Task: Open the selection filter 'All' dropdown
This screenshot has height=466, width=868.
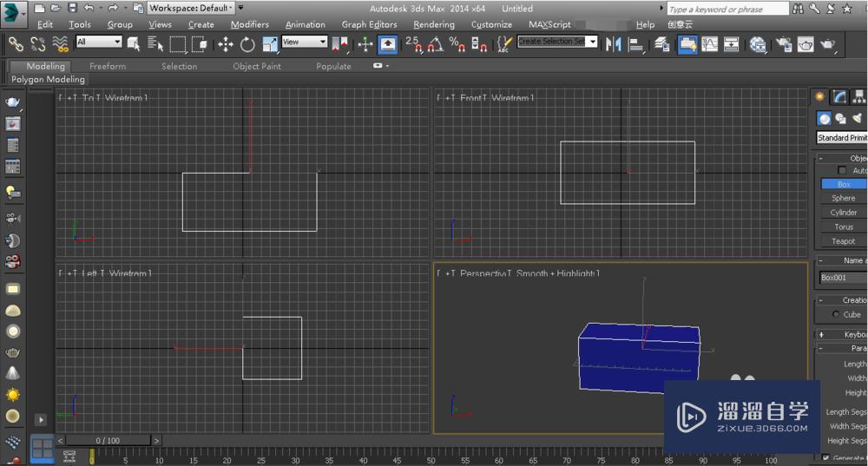Action: [x=98, y=42]
